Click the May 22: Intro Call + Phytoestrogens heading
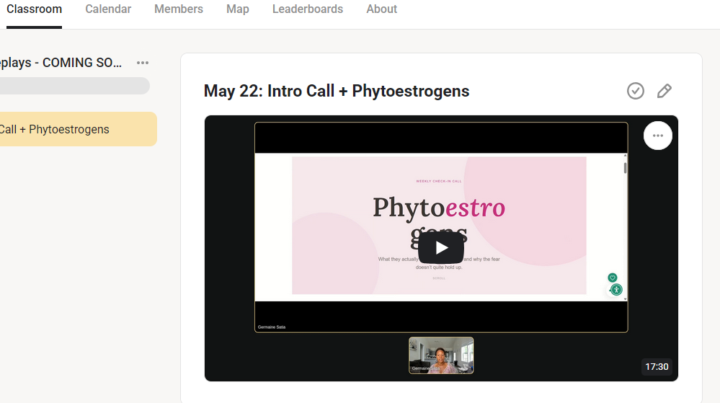This screenshot has height=403, width=720. click(336, 91)
